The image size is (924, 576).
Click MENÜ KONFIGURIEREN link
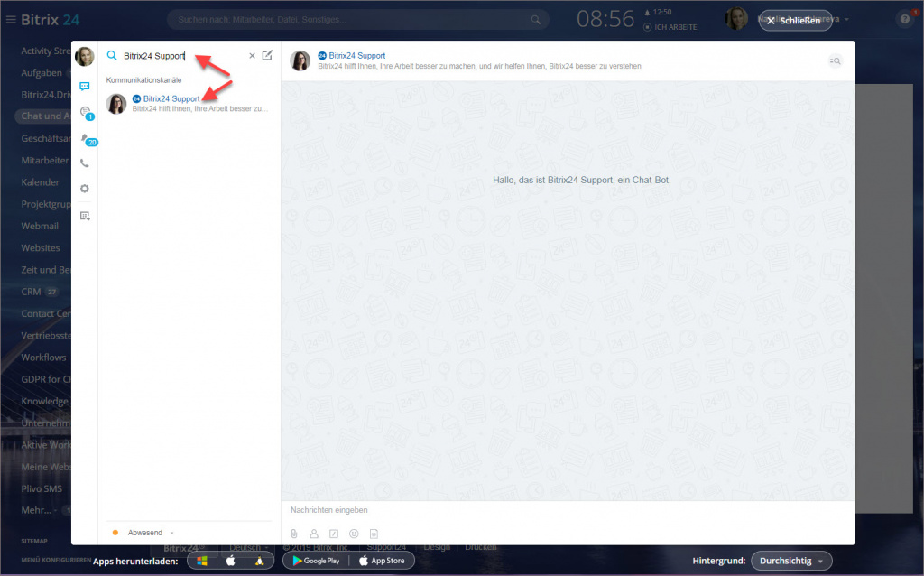pos(56,560)
